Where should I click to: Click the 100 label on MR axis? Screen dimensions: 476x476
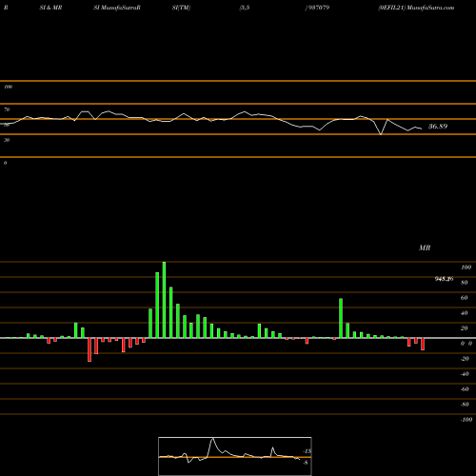click(466, 268)
